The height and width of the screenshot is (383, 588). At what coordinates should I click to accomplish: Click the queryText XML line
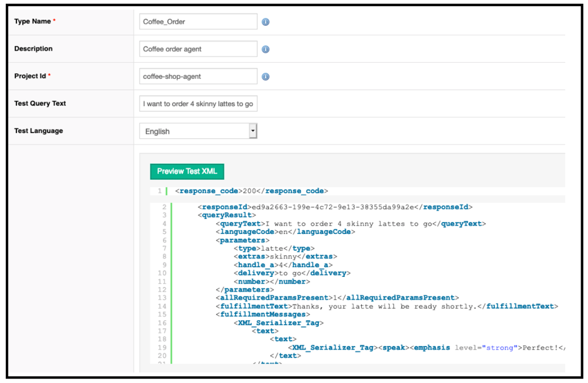click(x=351, y=224)
